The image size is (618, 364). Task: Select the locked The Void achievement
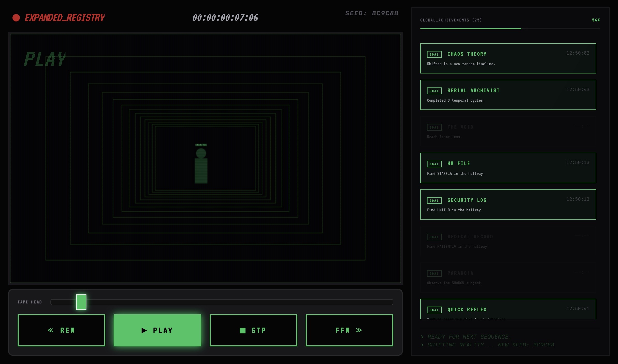508,131
